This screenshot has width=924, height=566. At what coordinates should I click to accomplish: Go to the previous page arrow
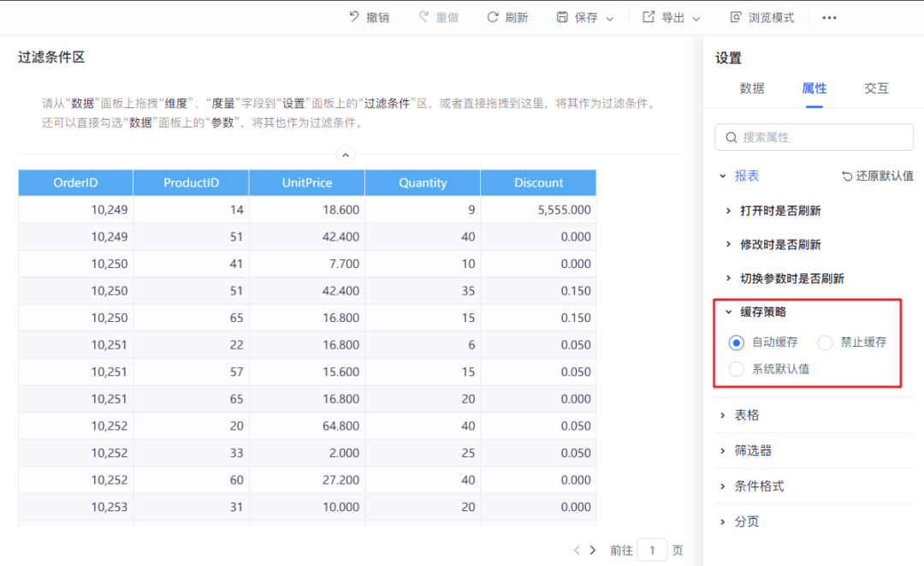pos(577,550)
